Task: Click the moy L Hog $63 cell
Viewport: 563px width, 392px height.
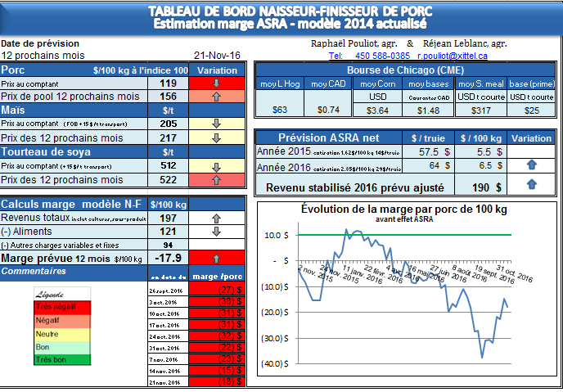Action: 279,110
